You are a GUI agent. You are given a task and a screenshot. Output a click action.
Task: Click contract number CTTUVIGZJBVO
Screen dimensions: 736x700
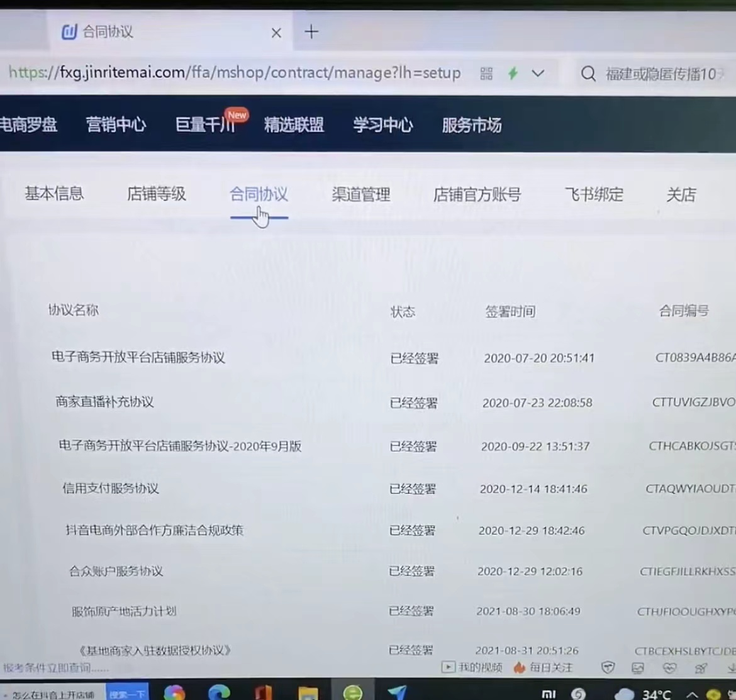point(694,402)
